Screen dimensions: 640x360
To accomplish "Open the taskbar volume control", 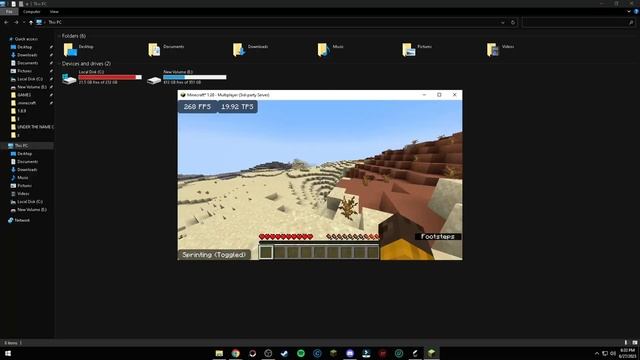I will [613, 353].
